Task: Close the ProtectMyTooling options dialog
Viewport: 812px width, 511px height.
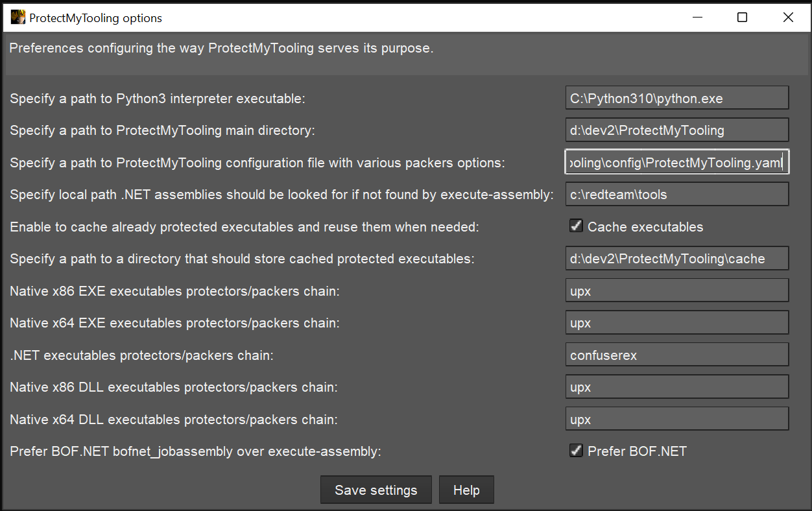Action: tap(788, 18)
